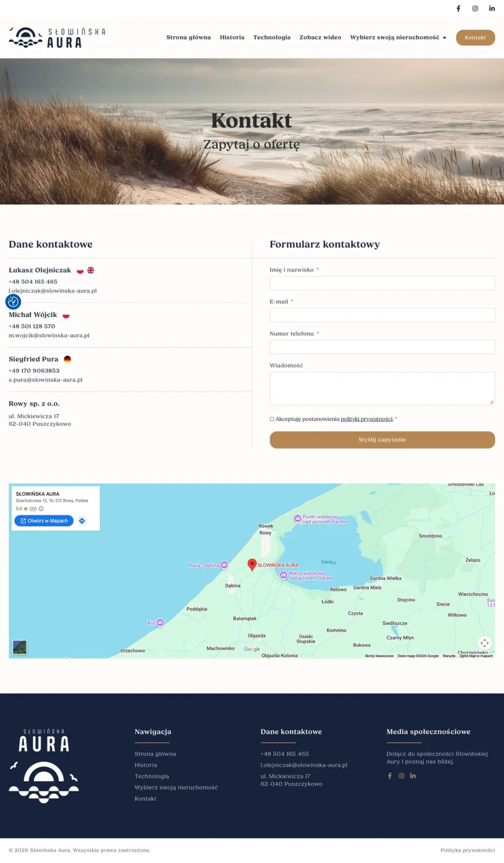
Task: Click the Facebook icon in the footer
Action: [390, 776]
